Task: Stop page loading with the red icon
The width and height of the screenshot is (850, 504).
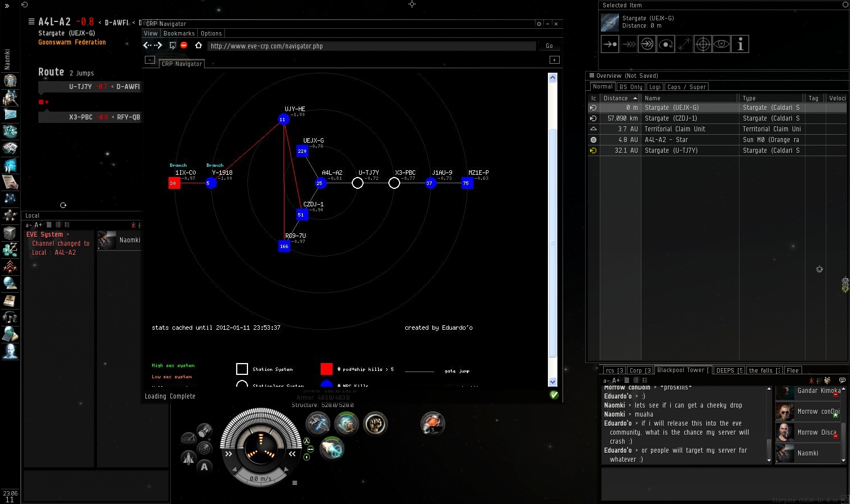Action: pos(184,46)
